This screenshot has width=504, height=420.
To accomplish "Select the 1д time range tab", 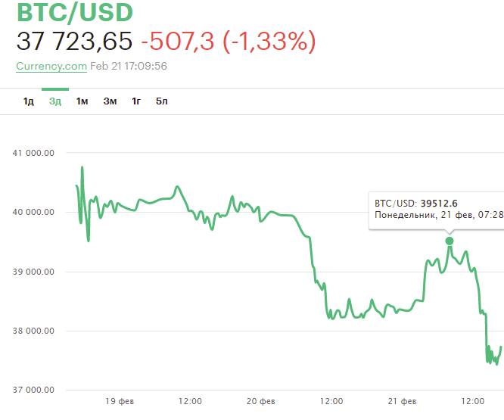I will click(28, 101).
